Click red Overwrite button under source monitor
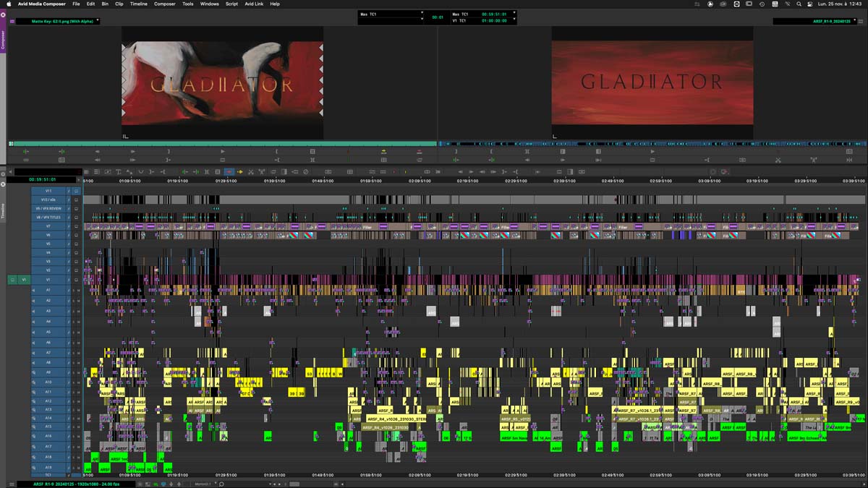This screenshot has width=868, height=488. (420, 151)
